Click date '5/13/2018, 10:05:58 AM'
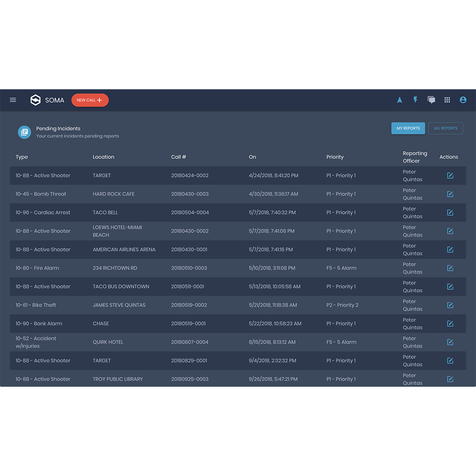476x476 pixels. (x=274, y=286)
